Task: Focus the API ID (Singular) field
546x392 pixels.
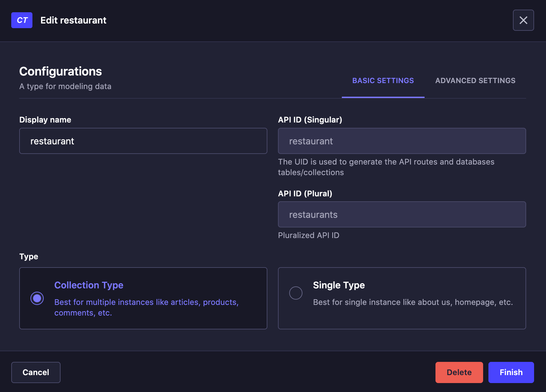Action: click(402, 141)
